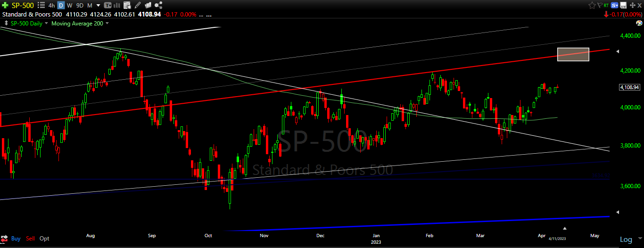Select the pencil drawing tool
The height and width of the screenshot is (248, 644).
tap(137, 5)
